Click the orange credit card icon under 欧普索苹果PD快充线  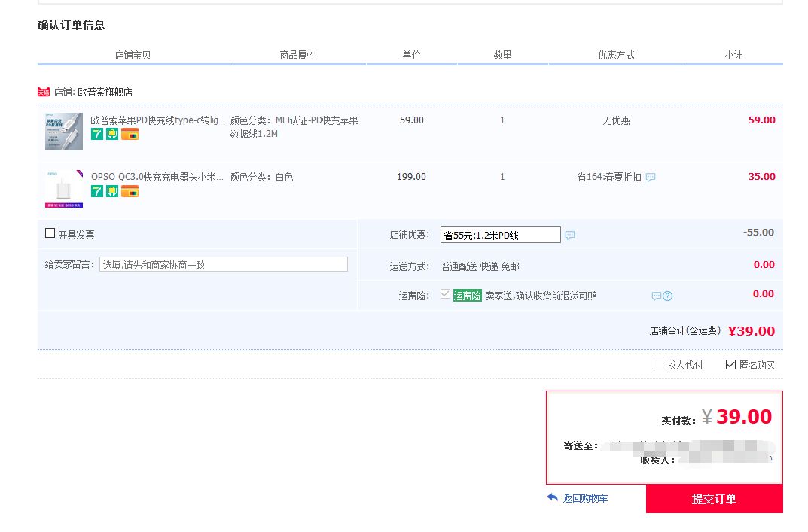point(130,134)
